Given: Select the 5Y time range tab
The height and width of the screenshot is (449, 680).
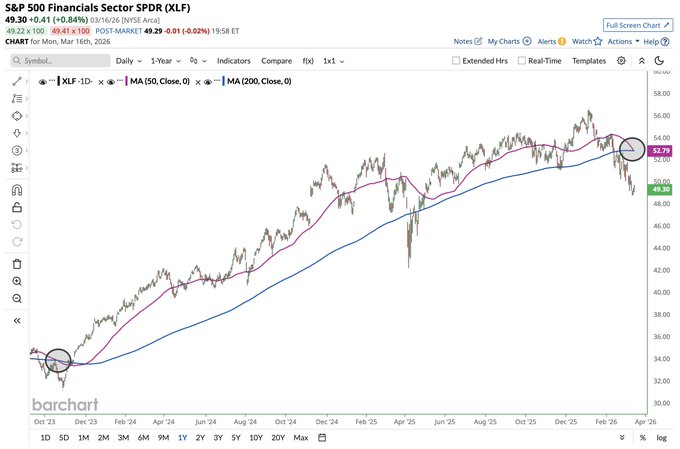Looking at the screenshot, I should coord(236,437).
